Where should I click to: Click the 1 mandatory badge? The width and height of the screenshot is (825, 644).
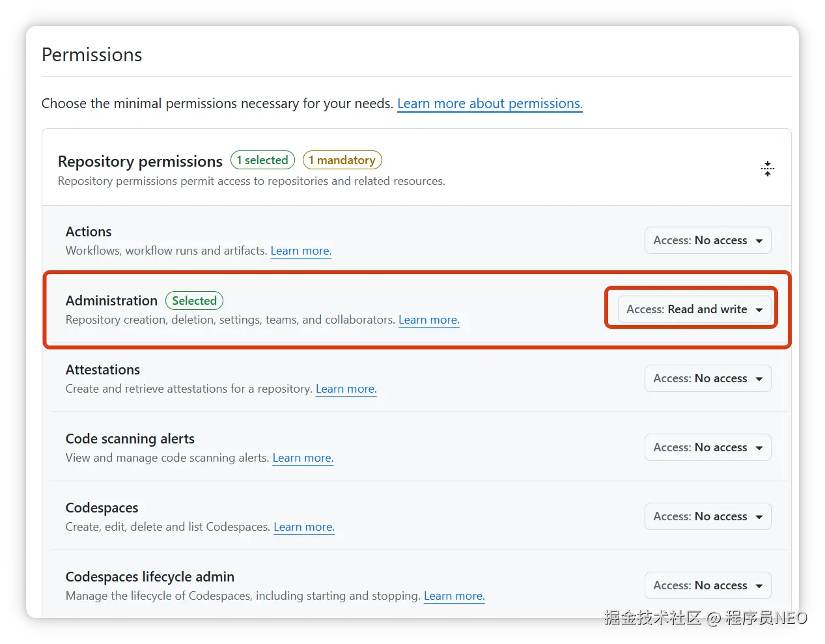pyautogui.click(x=342, y=160)
